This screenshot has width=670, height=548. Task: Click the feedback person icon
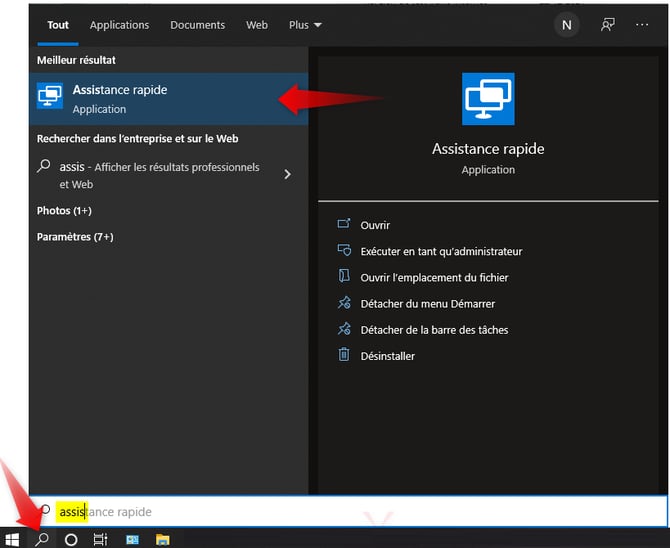608,25
